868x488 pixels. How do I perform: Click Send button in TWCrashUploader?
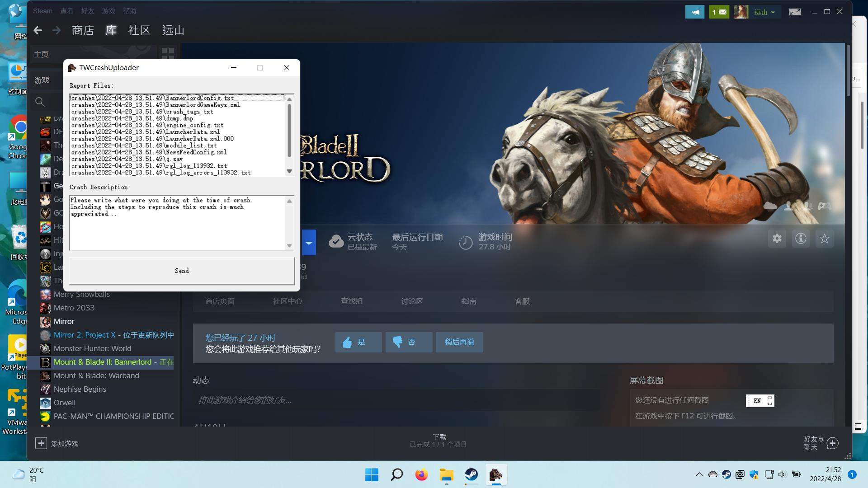[182, 271]
